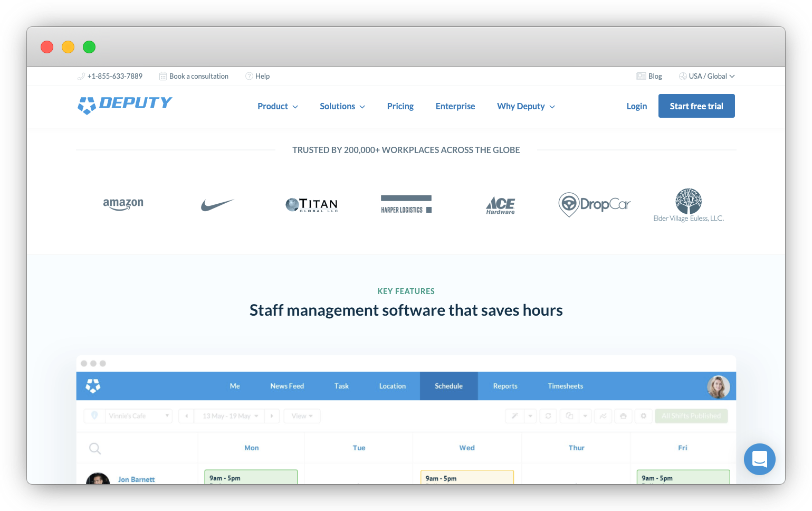Screen dimensions: 812x511
Task: Open the live chat widget
Action: (759, 459)
